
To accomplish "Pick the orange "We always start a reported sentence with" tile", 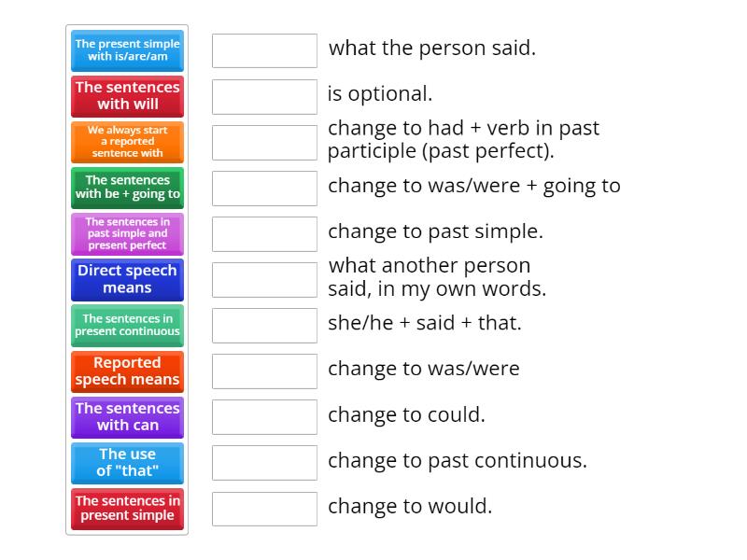I will pos(127,142).
